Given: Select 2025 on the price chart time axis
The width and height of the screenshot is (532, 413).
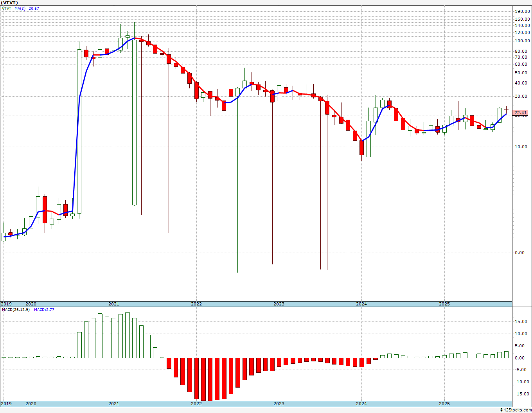Looking at the screenshot, I should point(444,304).
